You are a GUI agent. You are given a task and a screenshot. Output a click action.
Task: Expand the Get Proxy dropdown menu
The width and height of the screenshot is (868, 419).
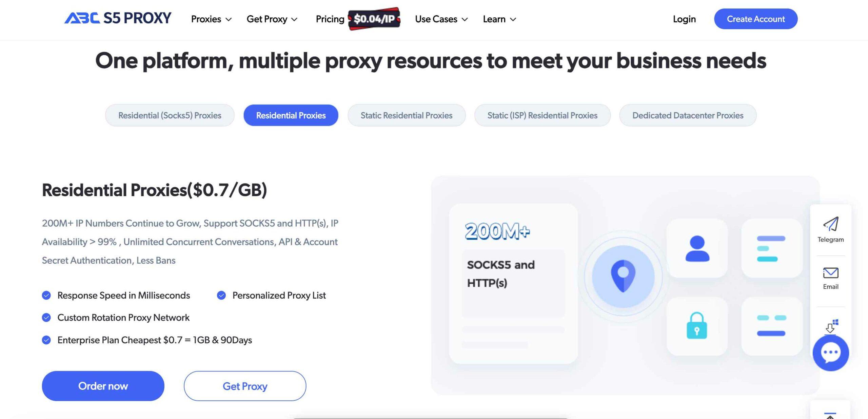click(272, 18)
